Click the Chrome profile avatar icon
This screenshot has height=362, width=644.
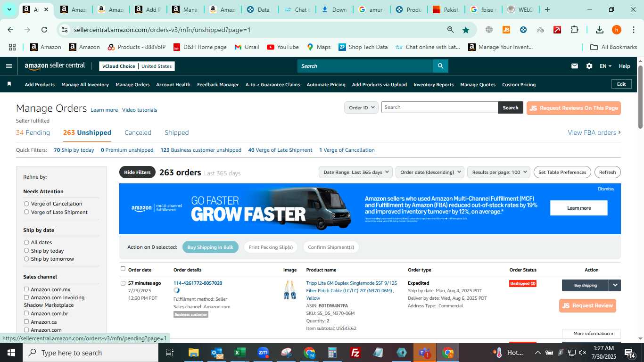[617, 30]
